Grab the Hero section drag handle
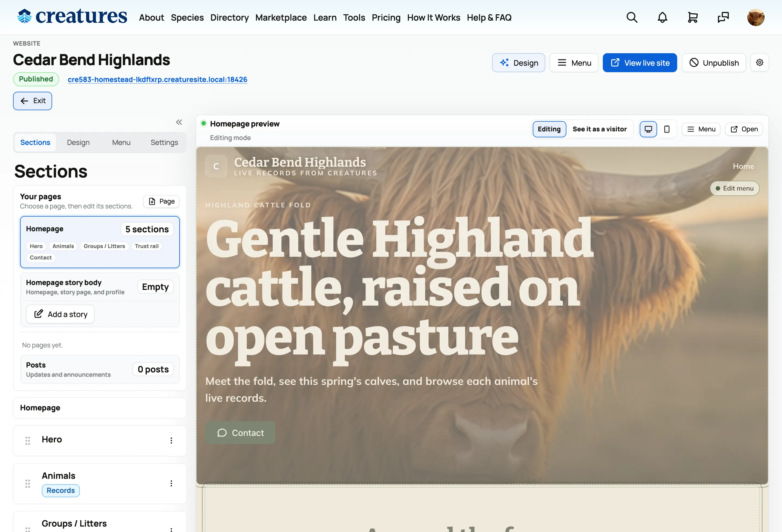The image size is (782, 532). (x=28, y=440)
